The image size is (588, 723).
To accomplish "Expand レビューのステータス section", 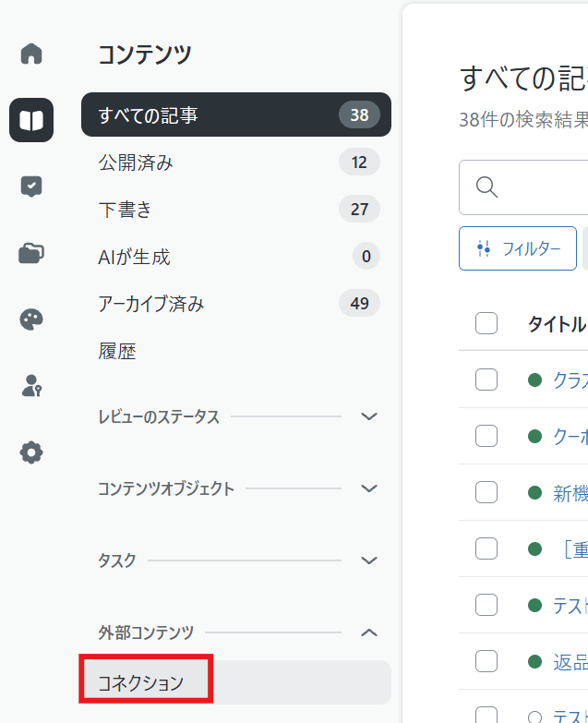I will coord(369,416).
